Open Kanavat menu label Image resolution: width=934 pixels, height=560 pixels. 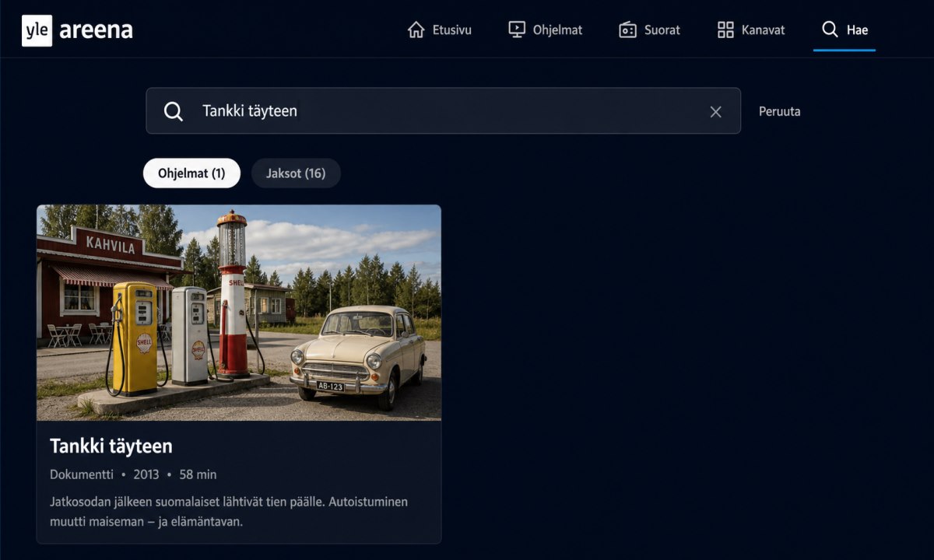[763, 30]
